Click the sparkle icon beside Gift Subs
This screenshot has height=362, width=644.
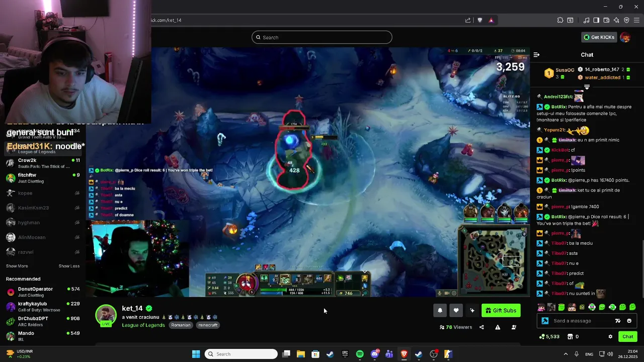tap(472, 310)
